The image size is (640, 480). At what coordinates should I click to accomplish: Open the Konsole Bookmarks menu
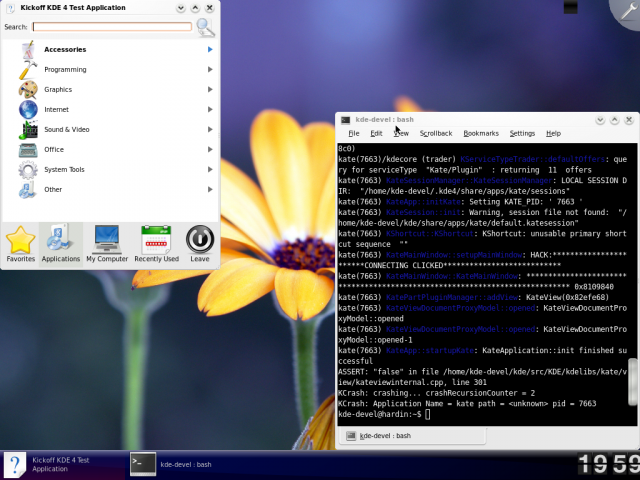pyautogui.click(x=481, y=133)
